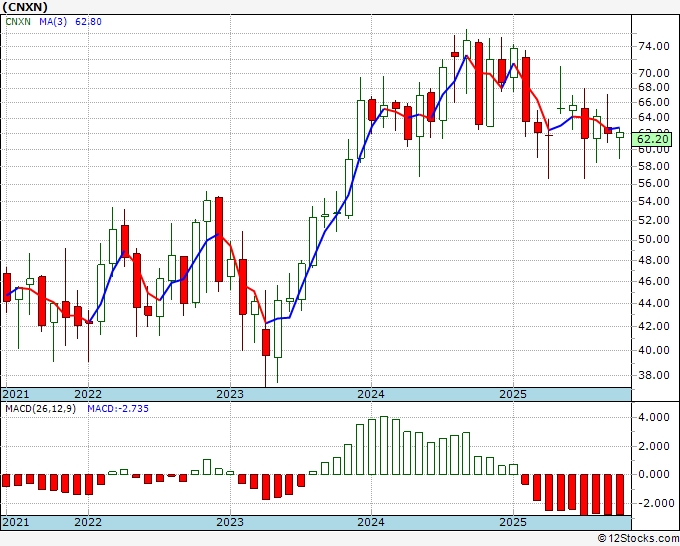Click the (CNXN) ticker title at top
Viewport: 680px width, 546px height.
click(26, 6)
